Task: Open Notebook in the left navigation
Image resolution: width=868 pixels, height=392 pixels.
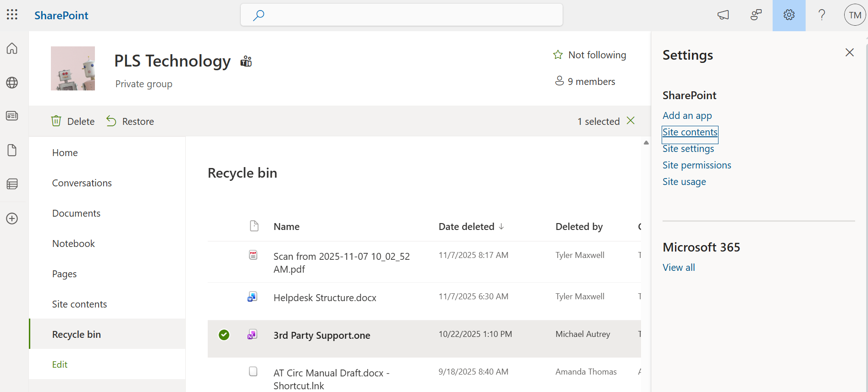Action: pyautogui.click(x=73, y=244)
